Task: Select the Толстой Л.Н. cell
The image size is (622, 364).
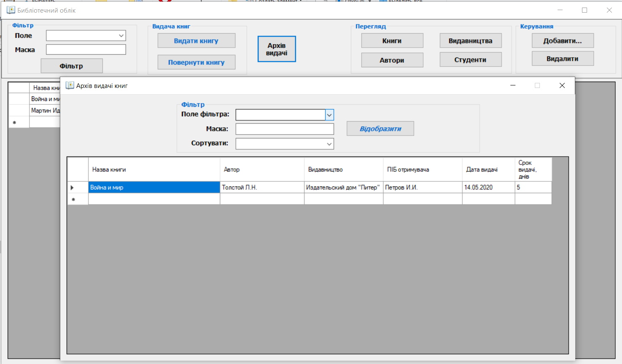Action: coord(262,188)
